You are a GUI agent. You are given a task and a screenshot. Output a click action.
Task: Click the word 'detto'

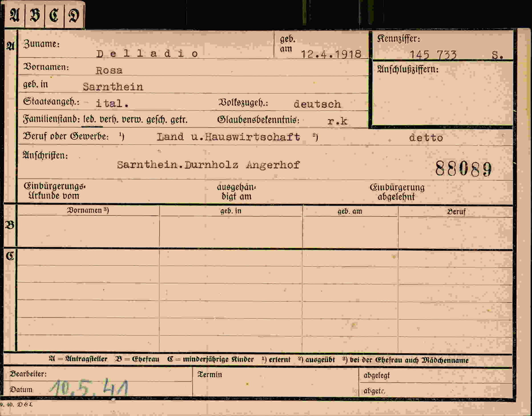point(426,138)
